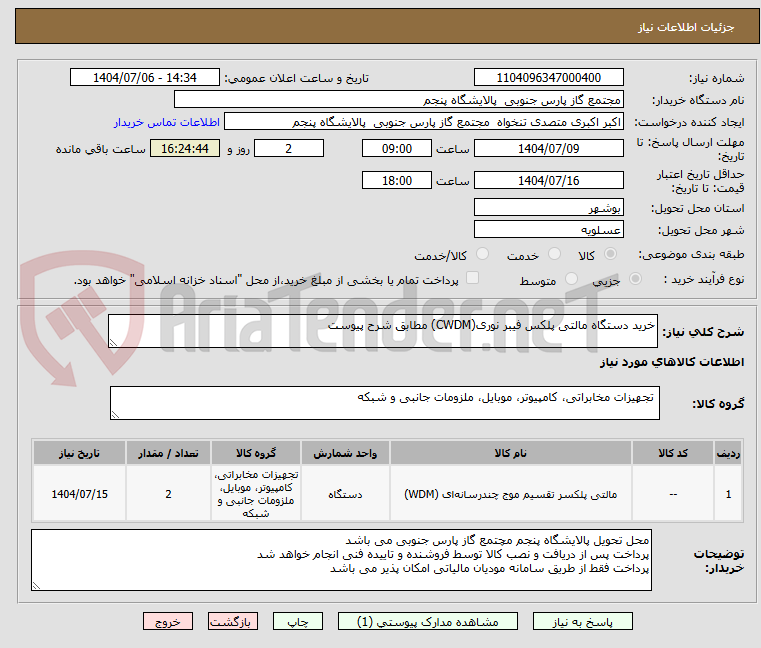Image resolution: width=761 pixels, height=648 pixels.
Task: Open 'مشاهده مدارک پیوستی (1)' attachments
Action: coord(428,621)
